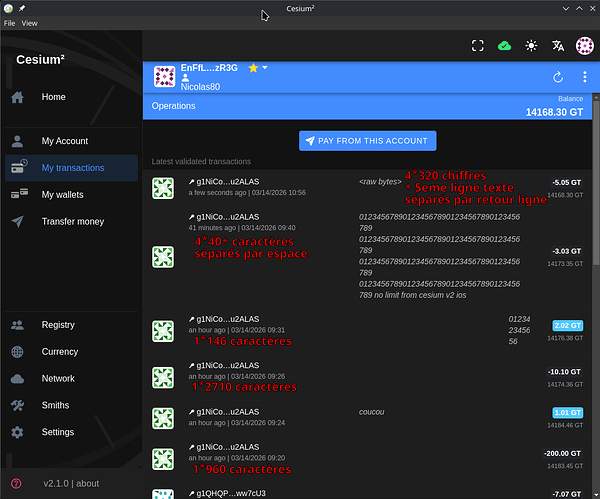Refresh the account operations

tap(558, 77)
